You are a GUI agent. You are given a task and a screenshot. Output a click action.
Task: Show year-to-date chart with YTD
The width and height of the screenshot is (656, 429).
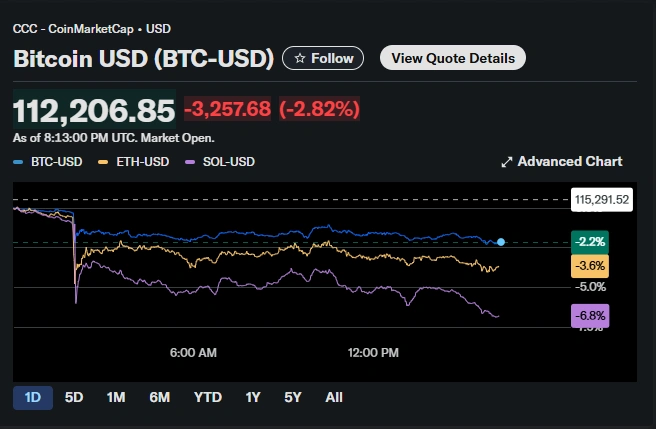(208, 397)
